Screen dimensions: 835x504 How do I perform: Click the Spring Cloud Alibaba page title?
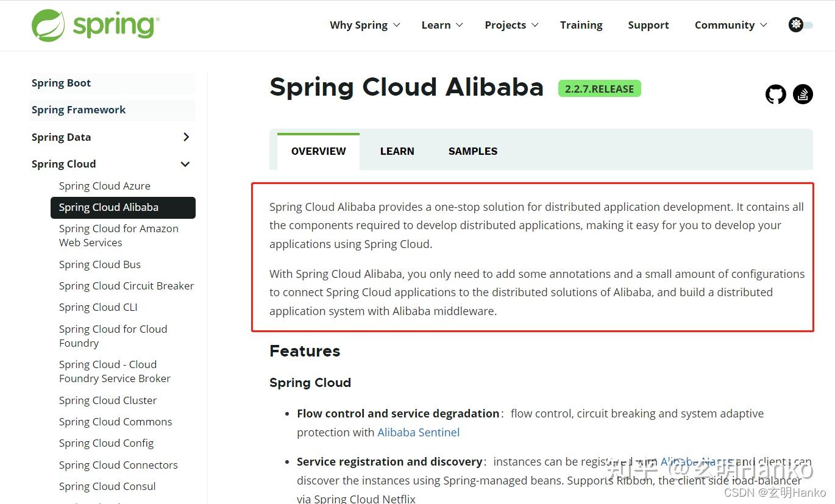coord(407,87)
